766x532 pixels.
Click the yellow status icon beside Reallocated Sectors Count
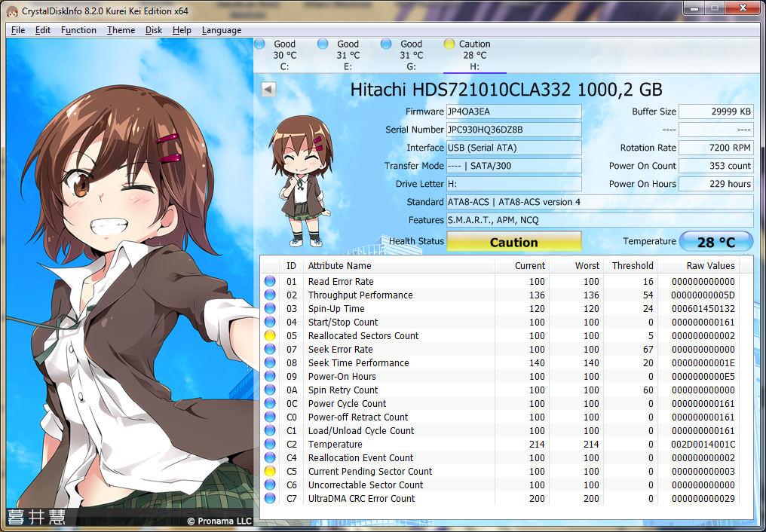coord(269,335)
